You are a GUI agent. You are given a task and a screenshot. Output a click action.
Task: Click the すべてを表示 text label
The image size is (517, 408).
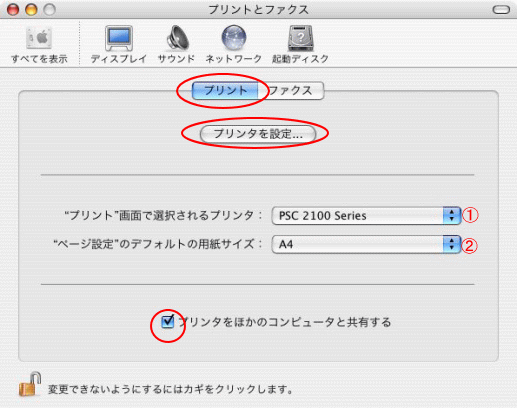pyautogui.click(x=39, y=59)
